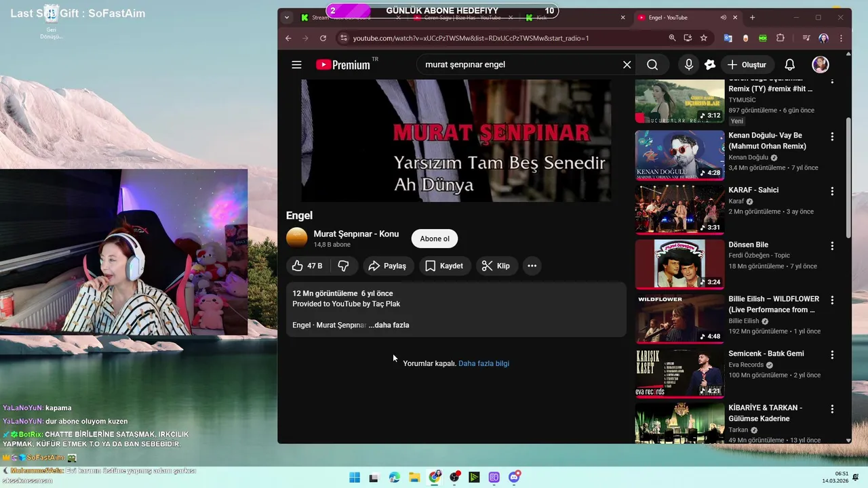The width and height of the screenshot is (868, 488).
Task: Click the sidebar scrollbar down arrow
Action: [x=848, y=441]
